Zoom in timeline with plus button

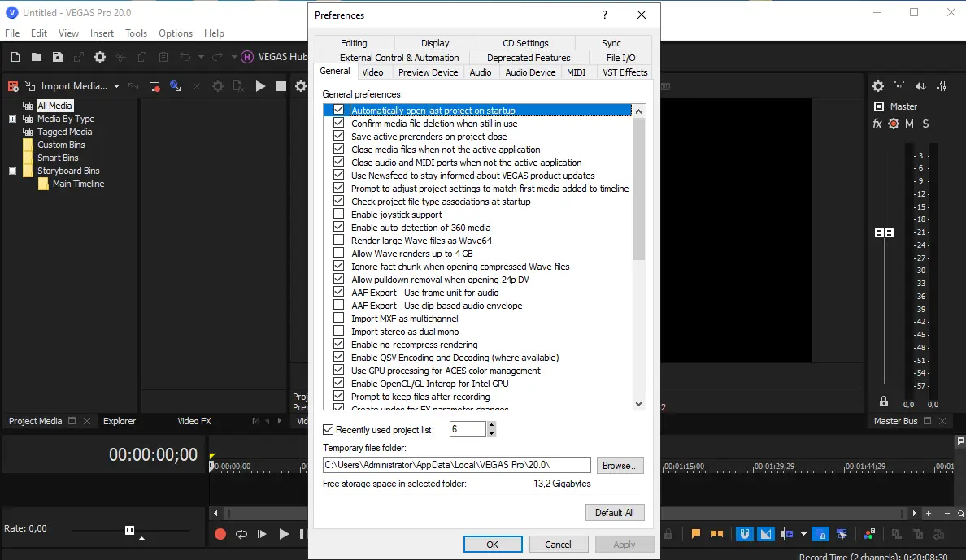pos(929,513)
